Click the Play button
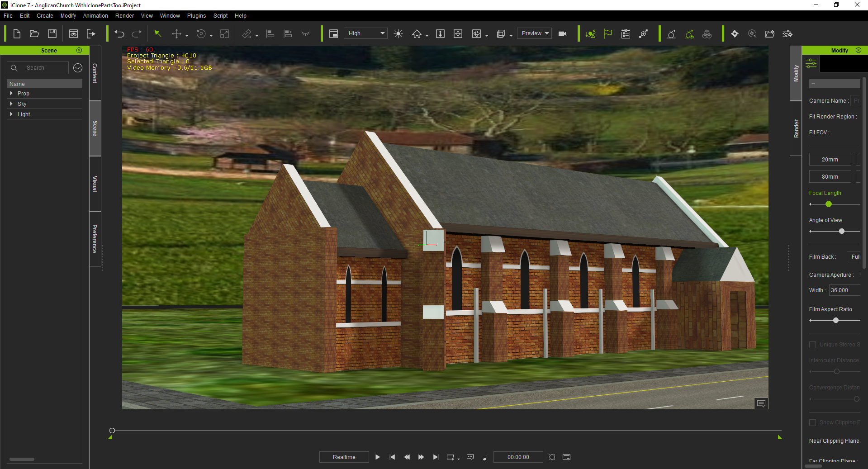This screenshot has width=868, height=469. pyautogui.click(x=378, y=457)
